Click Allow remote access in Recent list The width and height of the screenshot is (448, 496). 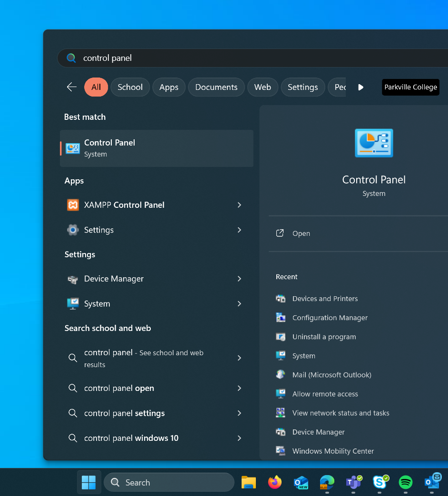pos(325,394)
